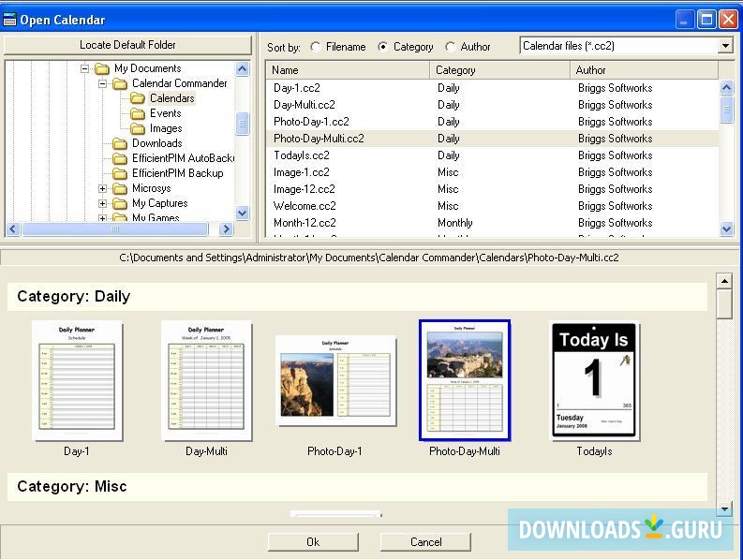Select the Photo-Day-Multi calendar thumbnail
This screenshot has width=743, height=560.
(x=465, y=380)
